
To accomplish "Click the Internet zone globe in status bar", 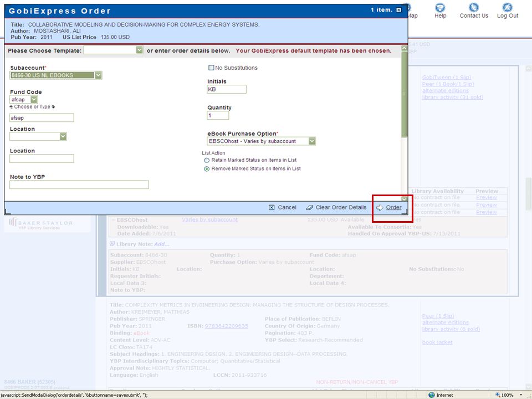I will (x=431, y=395).
